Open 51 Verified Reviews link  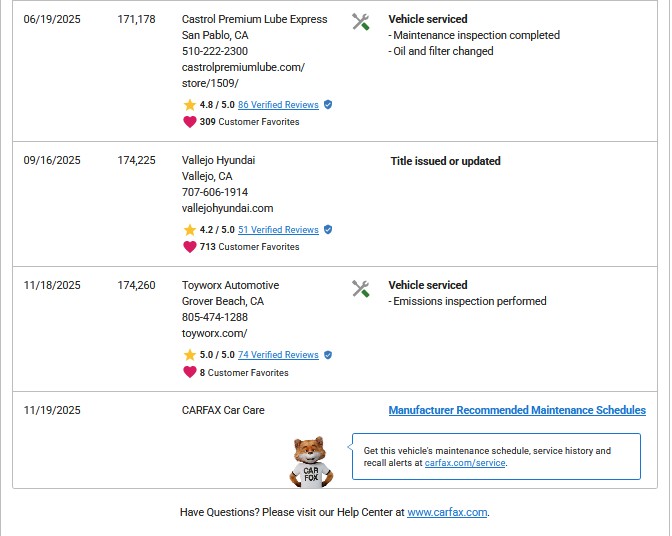point(278,230)
